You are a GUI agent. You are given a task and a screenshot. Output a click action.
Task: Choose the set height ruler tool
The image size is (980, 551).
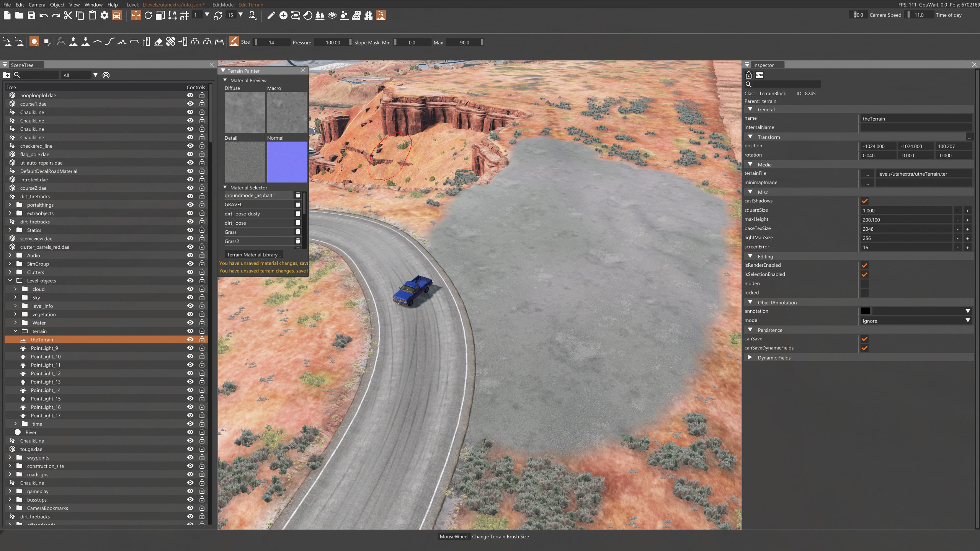coord(146,42)
